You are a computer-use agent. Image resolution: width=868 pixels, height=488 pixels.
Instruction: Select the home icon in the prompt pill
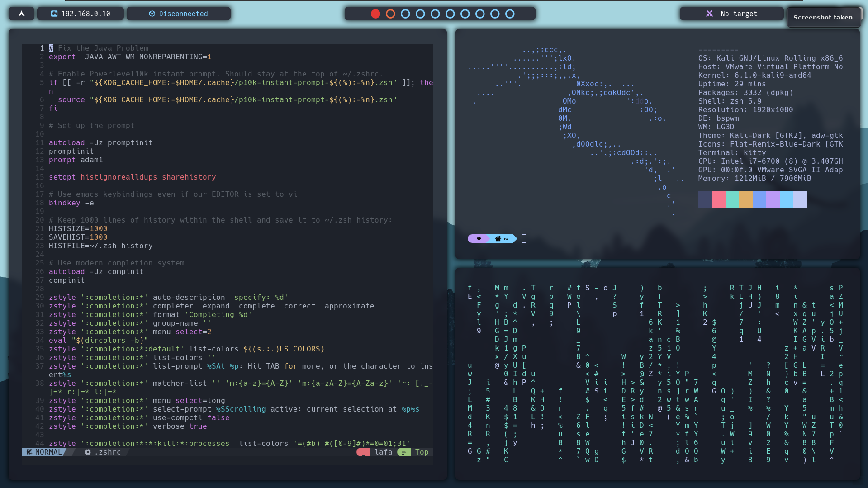click(x=498, y=238)
